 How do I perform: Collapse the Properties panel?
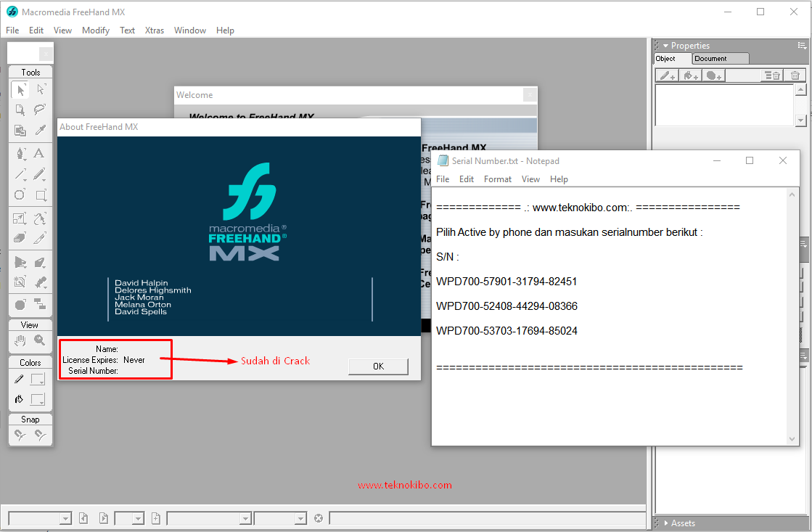click(666, 46)
